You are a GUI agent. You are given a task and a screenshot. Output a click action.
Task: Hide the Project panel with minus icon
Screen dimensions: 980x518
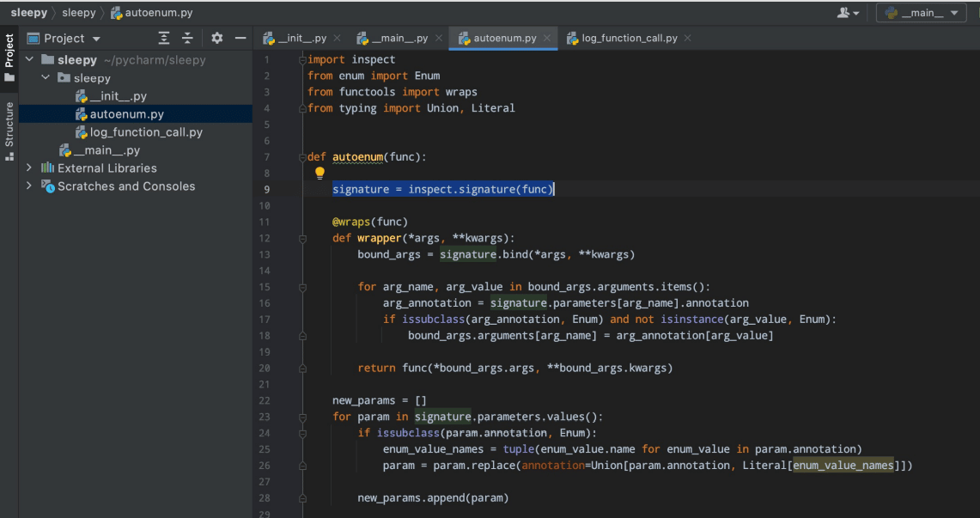click(240, 38)
